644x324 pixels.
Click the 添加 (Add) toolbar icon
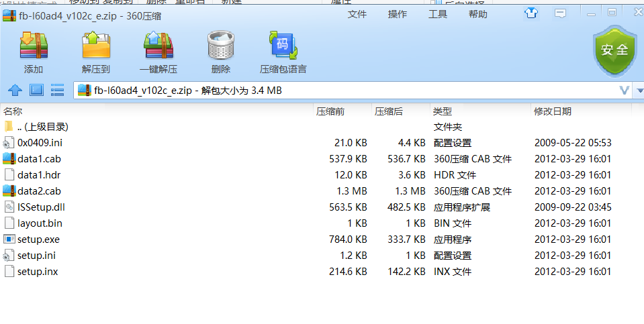click(33, 47)
